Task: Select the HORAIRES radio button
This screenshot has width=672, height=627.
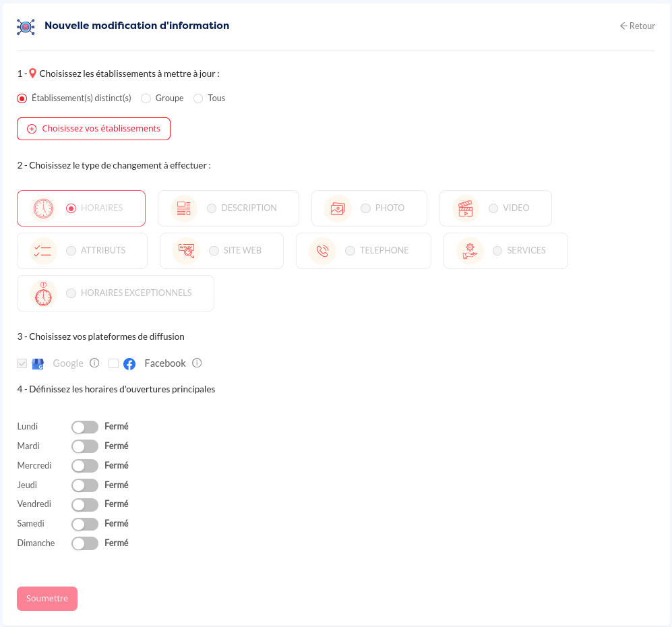Action: 71,208
